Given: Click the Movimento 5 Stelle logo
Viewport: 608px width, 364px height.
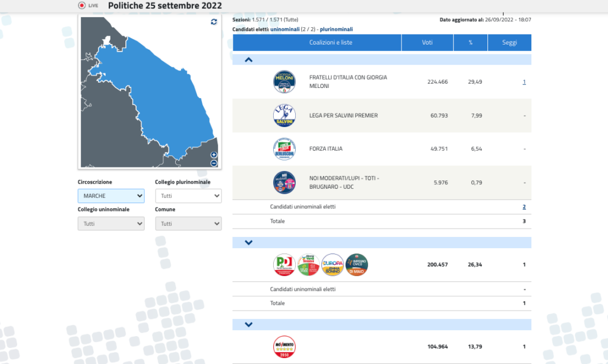Looking at the screenshot, I should point(284,347).
